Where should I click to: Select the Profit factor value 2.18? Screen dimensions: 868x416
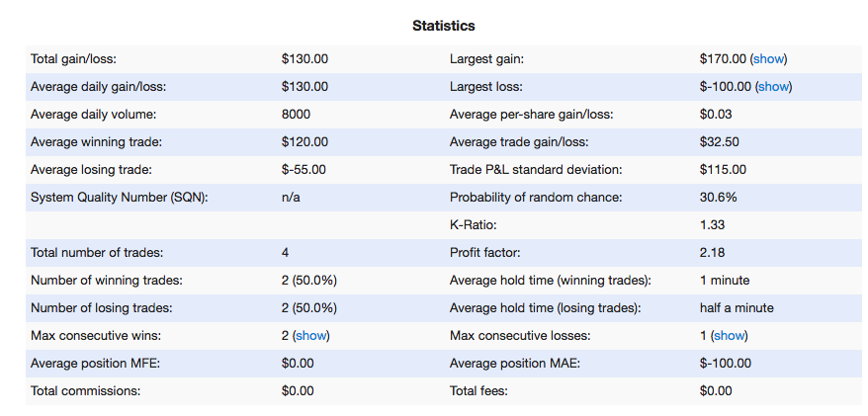[x=712, y=253]
